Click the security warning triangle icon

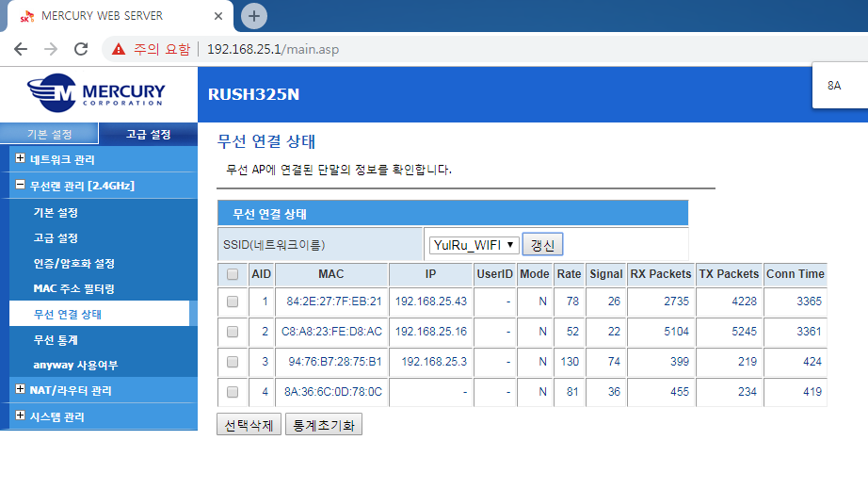point(119,49)
